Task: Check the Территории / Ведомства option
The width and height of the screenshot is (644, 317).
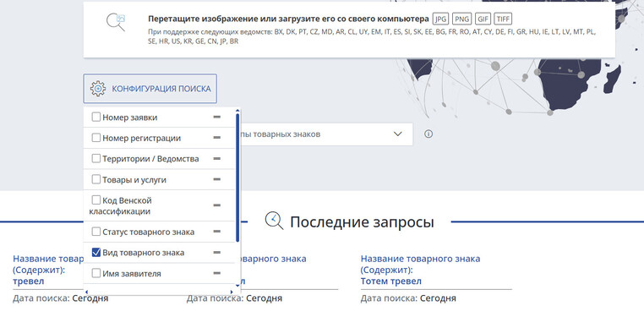Action: 96,158
